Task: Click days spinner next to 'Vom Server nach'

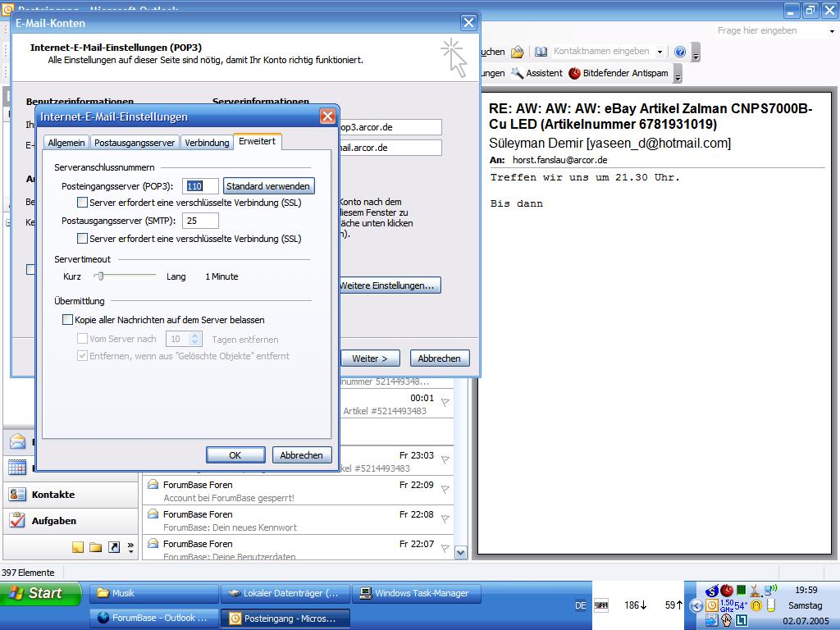Action: point(195,339)
